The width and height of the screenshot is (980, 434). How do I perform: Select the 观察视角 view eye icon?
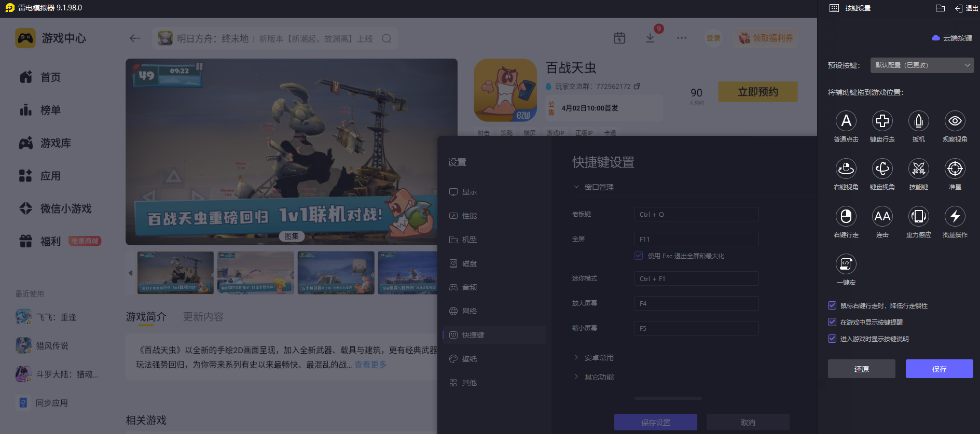pyautogui.click(x=955, y=121)
